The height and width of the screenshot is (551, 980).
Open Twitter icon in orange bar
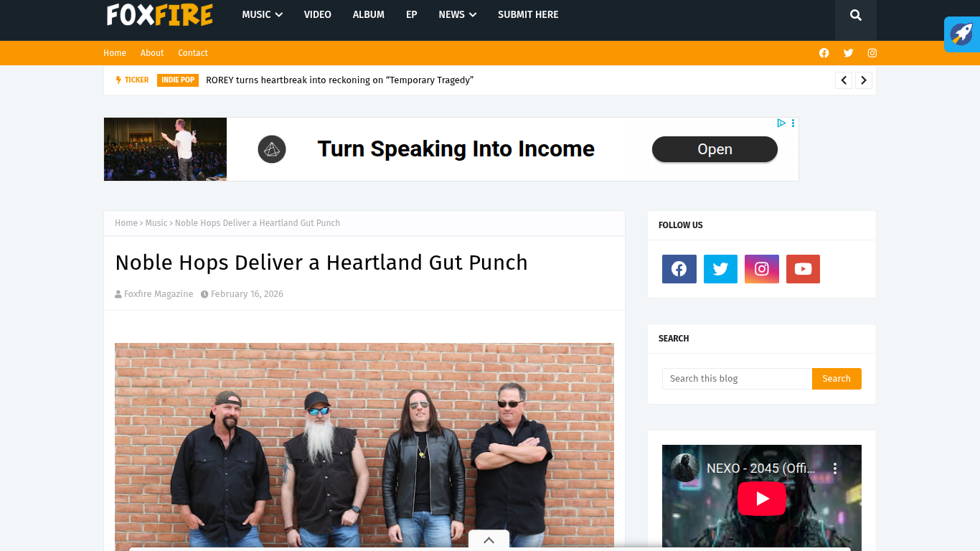(x=848, y=53)
